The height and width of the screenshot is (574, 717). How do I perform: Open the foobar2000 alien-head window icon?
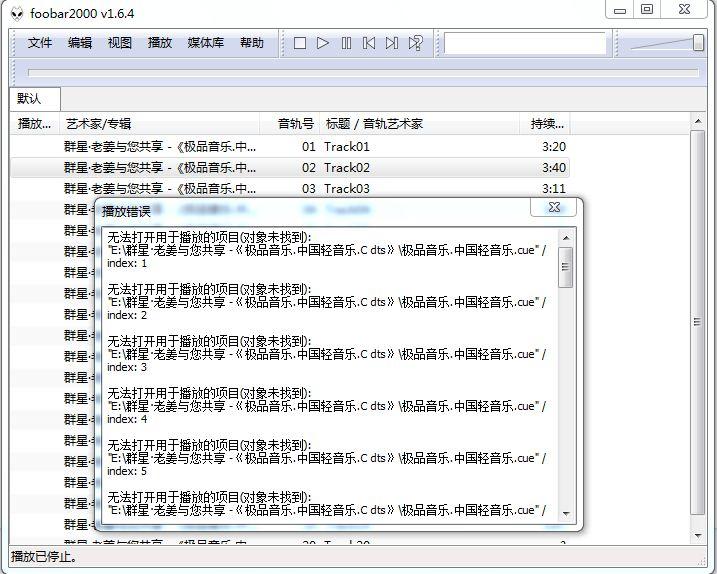coord(17,14)
